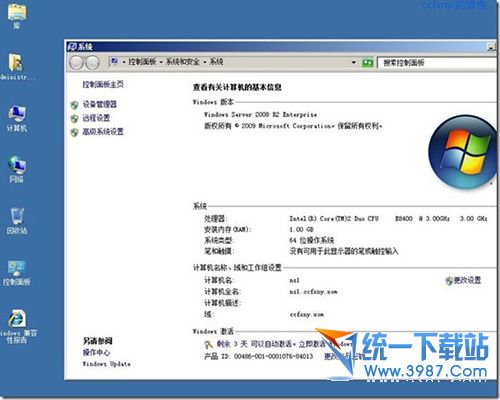Open the 控制面板 desktop icon

pyautogui.click(x=17, y=273)
